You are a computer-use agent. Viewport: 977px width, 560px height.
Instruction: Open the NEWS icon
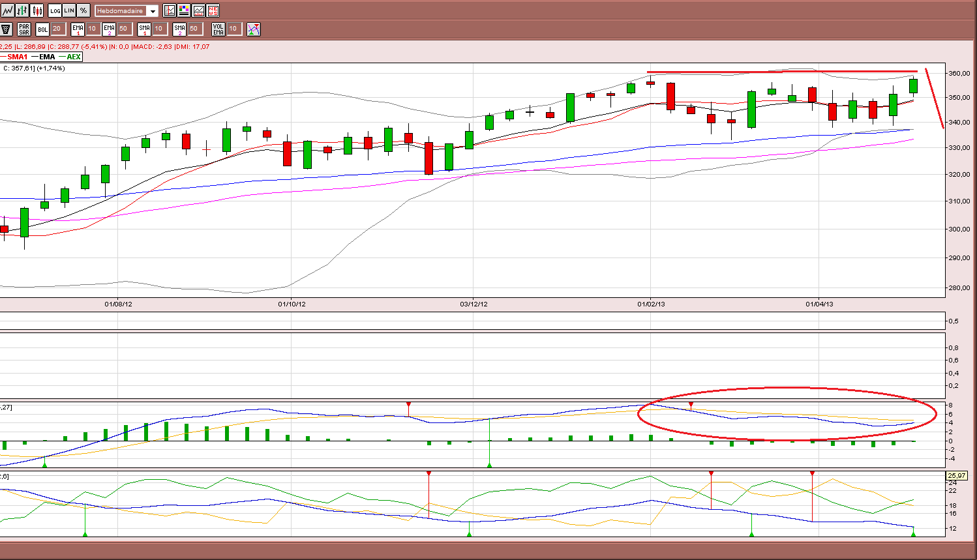(213, 10)
